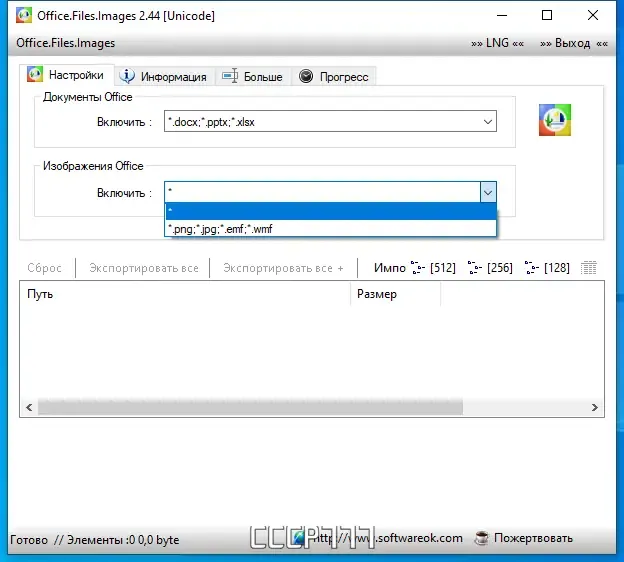This screenshot has width=624, height=562.
Task: Minimize the Office.Files.Images window
Action: coord(502,16)
